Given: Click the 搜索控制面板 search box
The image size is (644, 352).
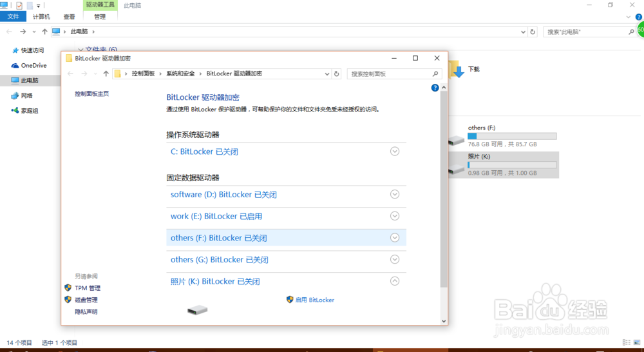Looking at the screenshot, I should pyautogui.click(x=394, y=74).
